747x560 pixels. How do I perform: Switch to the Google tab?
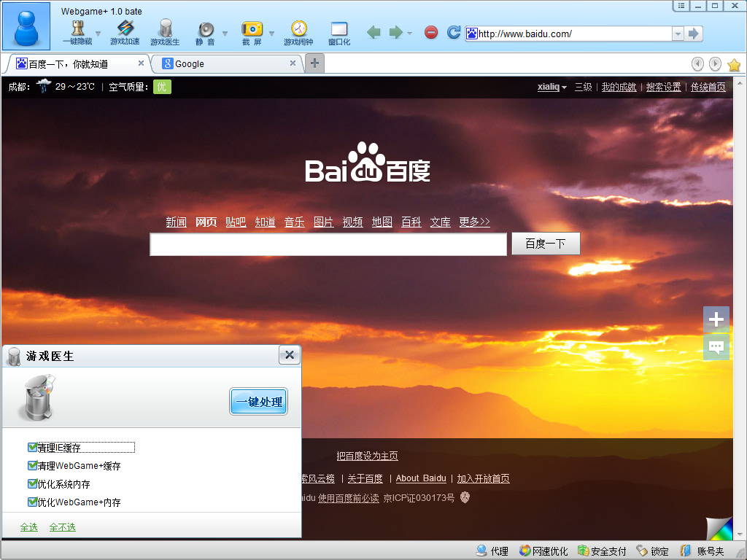227,64
